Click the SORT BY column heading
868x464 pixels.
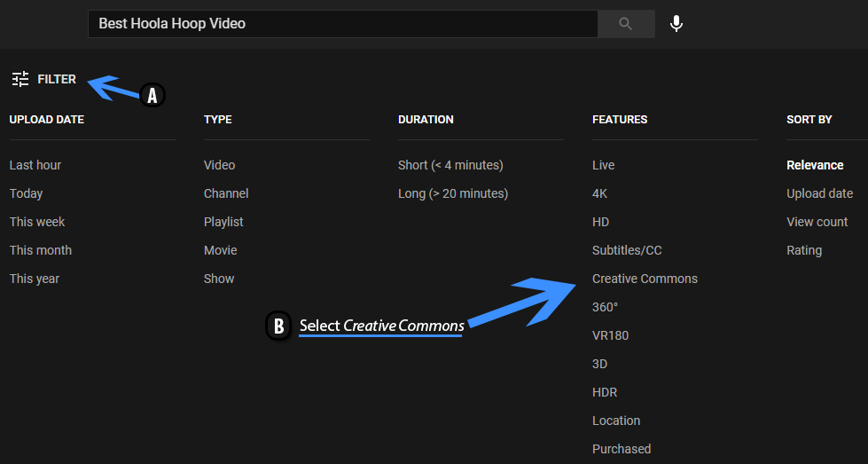coord(809,120)
